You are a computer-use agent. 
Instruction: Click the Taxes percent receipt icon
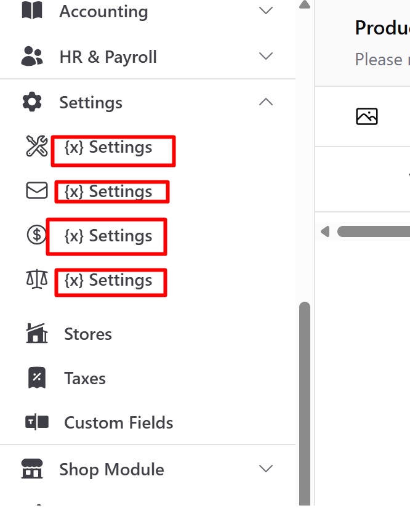click(37, 377)
